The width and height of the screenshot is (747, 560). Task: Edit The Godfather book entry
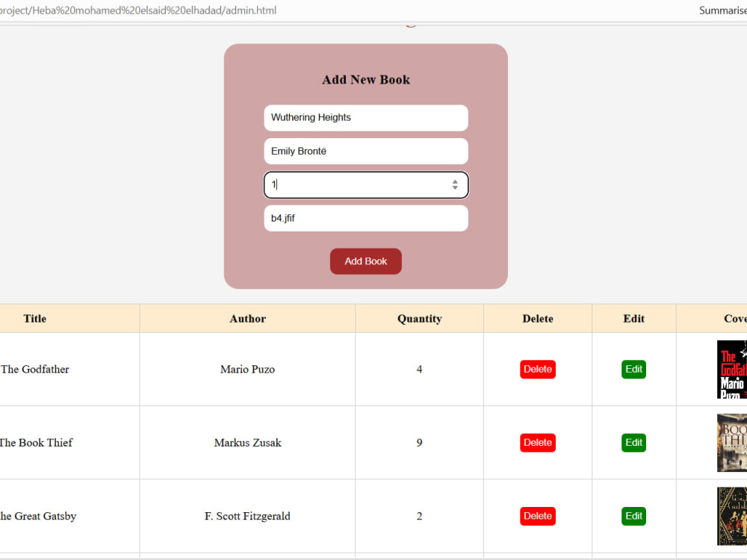(633, 369)
